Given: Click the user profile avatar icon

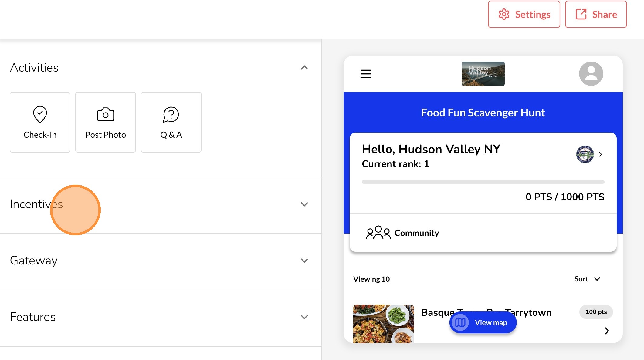Looking at the screenshot, I should tap(591, 74).
